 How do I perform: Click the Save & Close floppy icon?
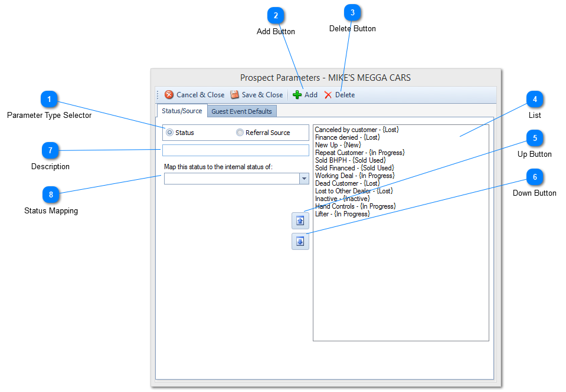(x=235, y=94)
